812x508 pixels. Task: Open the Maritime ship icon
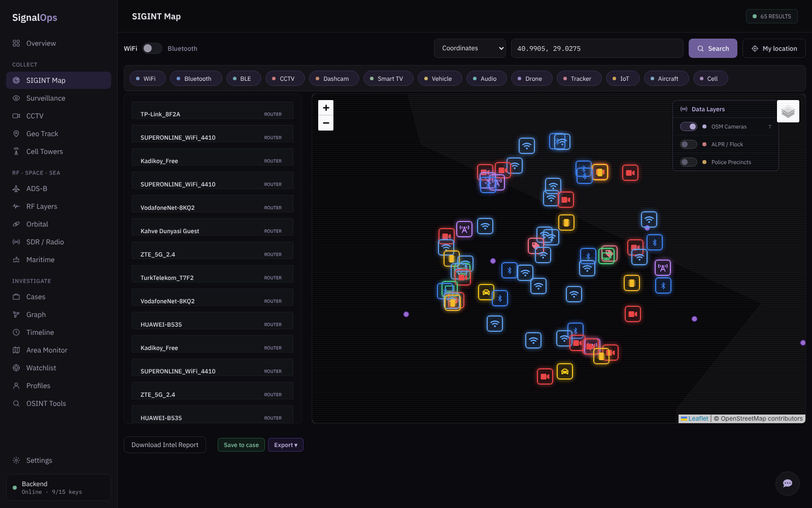click(x=16, y=260)
